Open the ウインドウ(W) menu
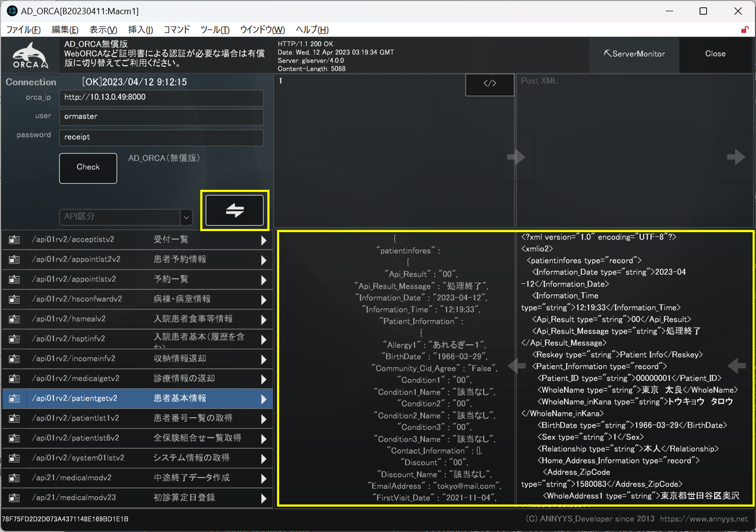 pos(262,30)
